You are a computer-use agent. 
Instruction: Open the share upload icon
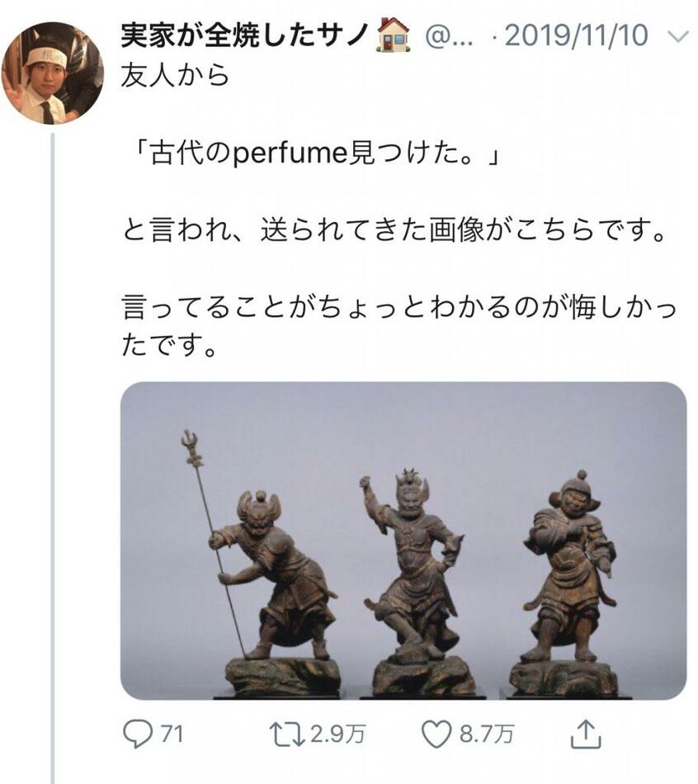pos(586,734)
